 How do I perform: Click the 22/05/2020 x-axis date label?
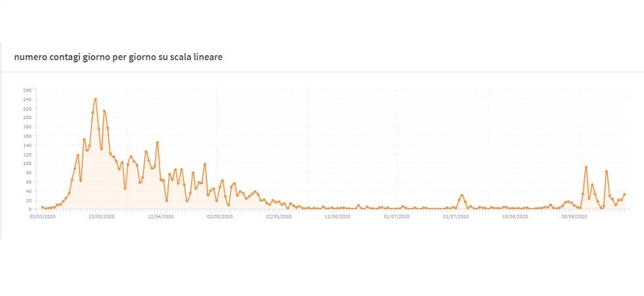(278, 216)
